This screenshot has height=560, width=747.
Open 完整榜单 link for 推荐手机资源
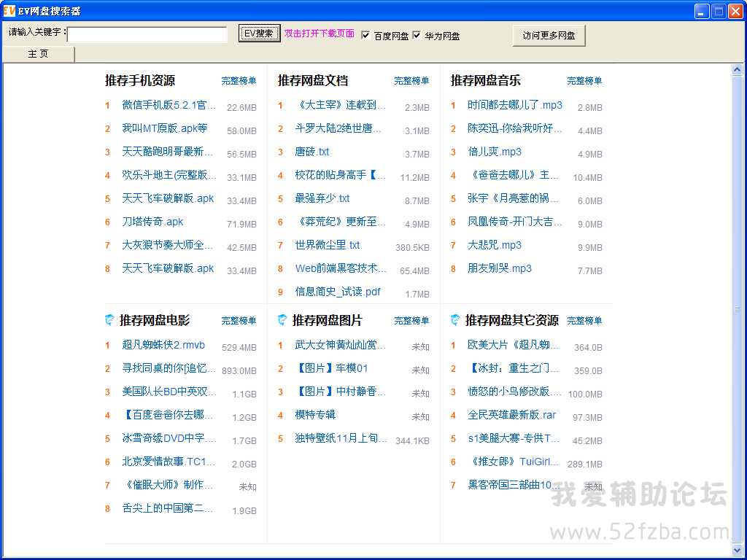(239, 81)
